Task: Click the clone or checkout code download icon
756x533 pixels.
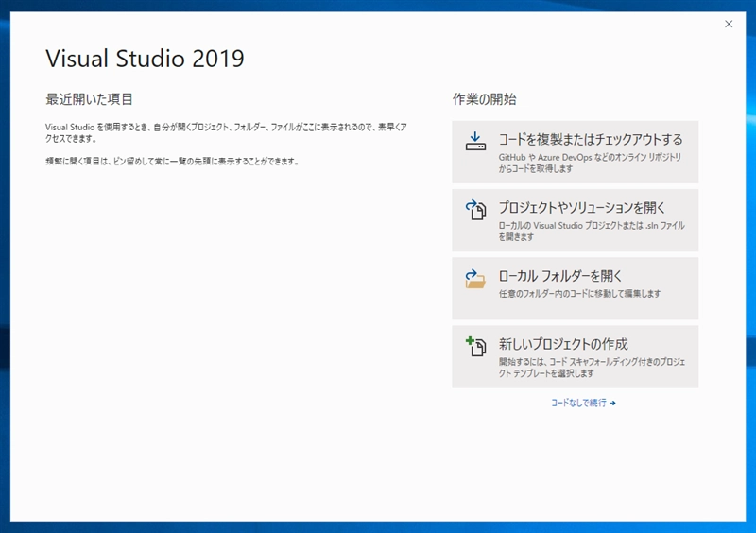Action: [x=475, y=142]
